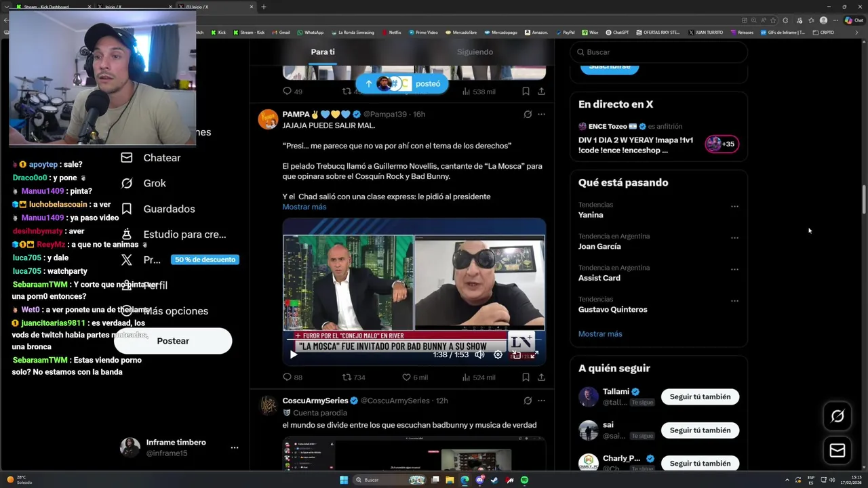Share the PAMPA post
This screenshot has width=868, height=488.
(541, 378)
